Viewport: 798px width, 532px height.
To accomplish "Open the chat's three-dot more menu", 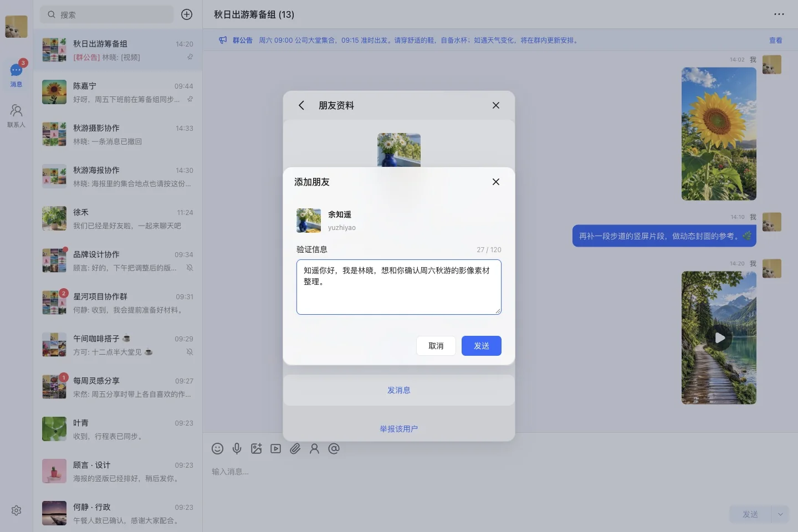I will point(779,14).
